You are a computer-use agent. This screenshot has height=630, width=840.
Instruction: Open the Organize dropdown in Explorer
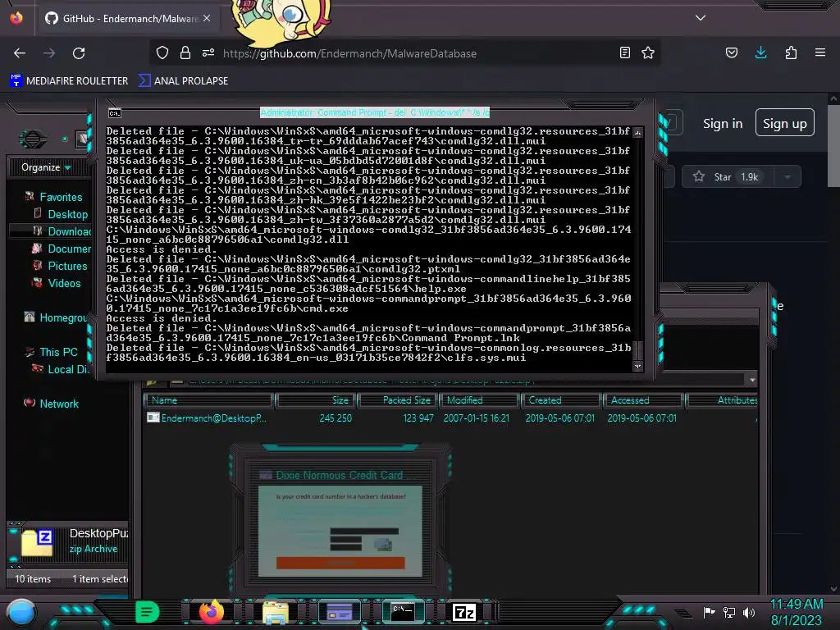coord(46,167)
